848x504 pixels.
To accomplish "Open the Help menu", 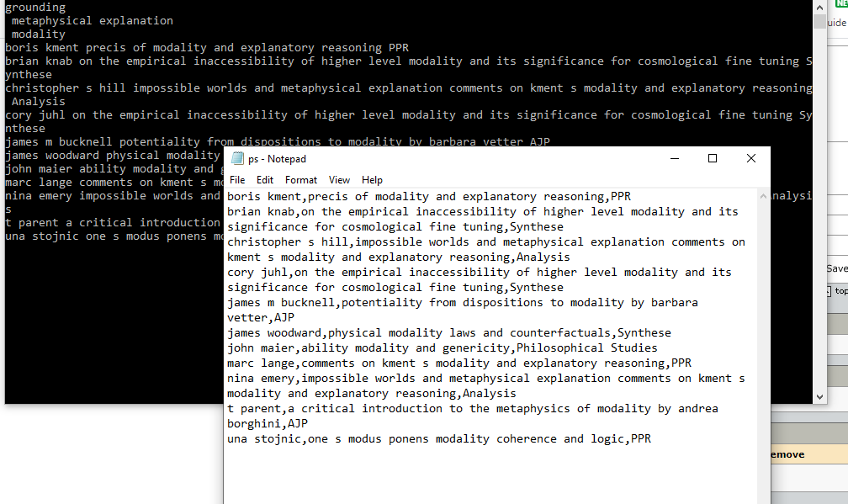I will [x=371, y=180].
